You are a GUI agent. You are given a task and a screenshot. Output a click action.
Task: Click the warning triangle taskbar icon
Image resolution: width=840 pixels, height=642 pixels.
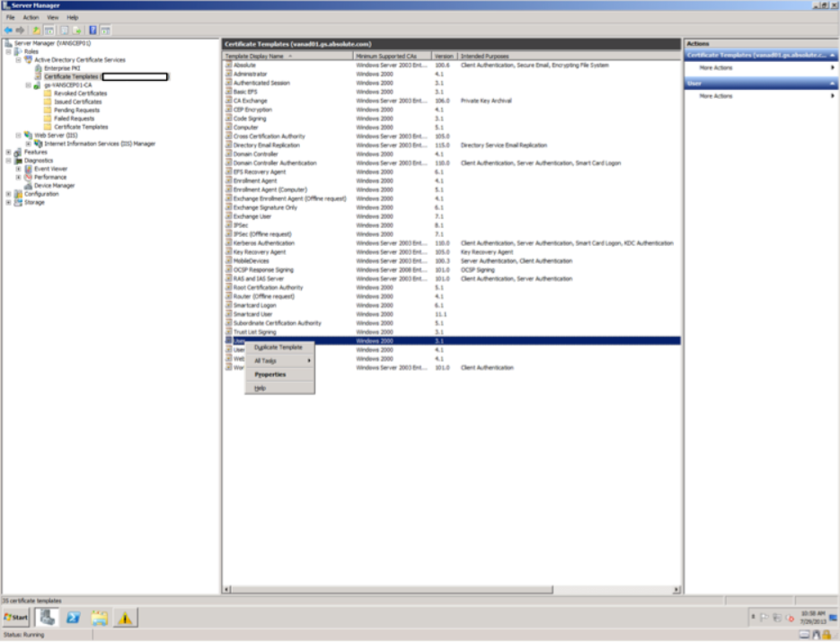point(125,618)
